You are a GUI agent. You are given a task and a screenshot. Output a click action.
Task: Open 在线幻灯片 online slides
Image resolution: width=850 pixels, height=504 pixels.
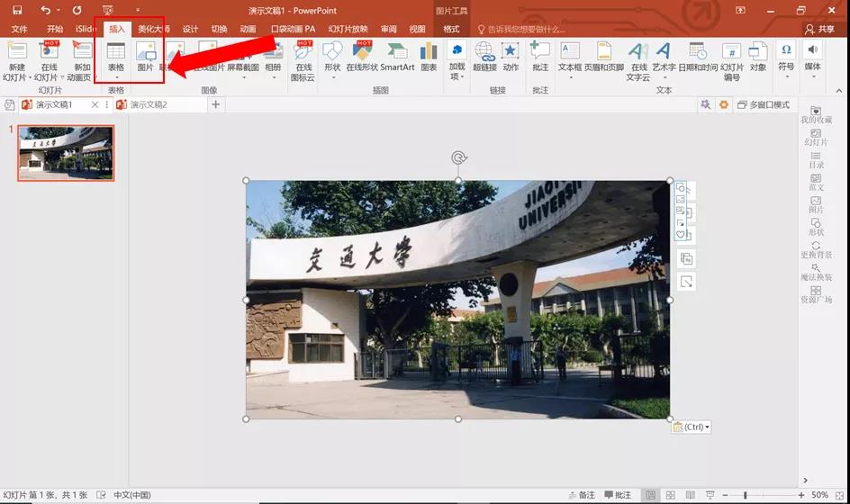[49, 61]
